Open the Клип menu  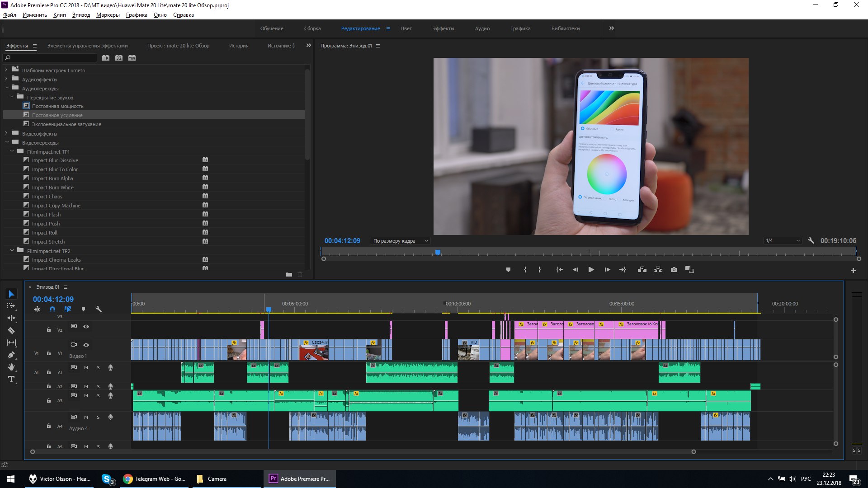pyautogui.click(x=59, y=15)
